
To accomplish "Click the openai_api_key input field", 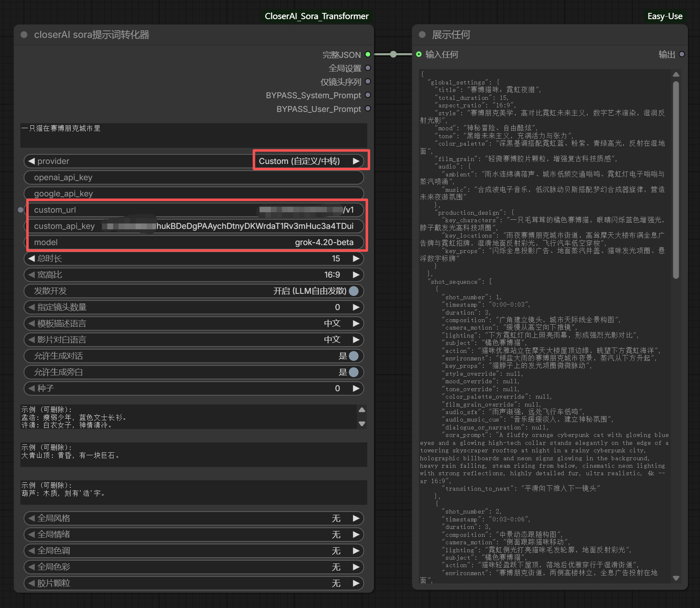I will (x=194, y=177).
